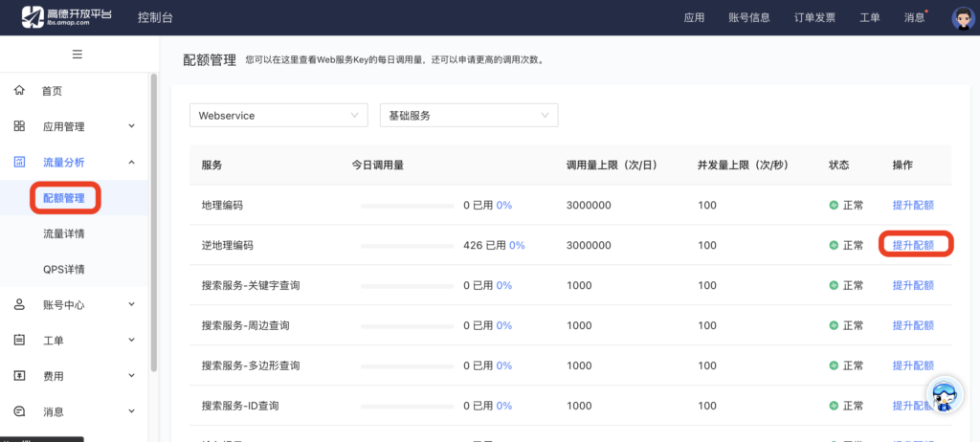Click 提升配额 for 逆地理编码
The height and width of the screenshot is (442, 980).
click(913, 245)
